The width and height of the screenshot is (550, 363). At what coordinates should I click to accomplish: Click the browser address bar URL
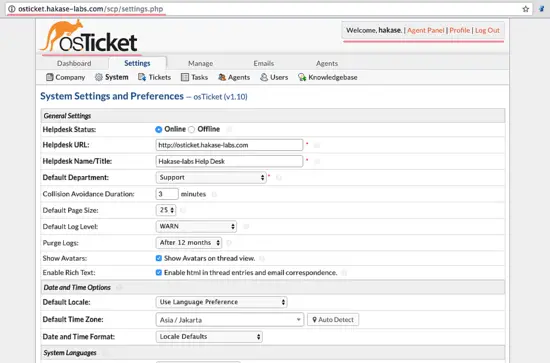(x=90, y=9)
